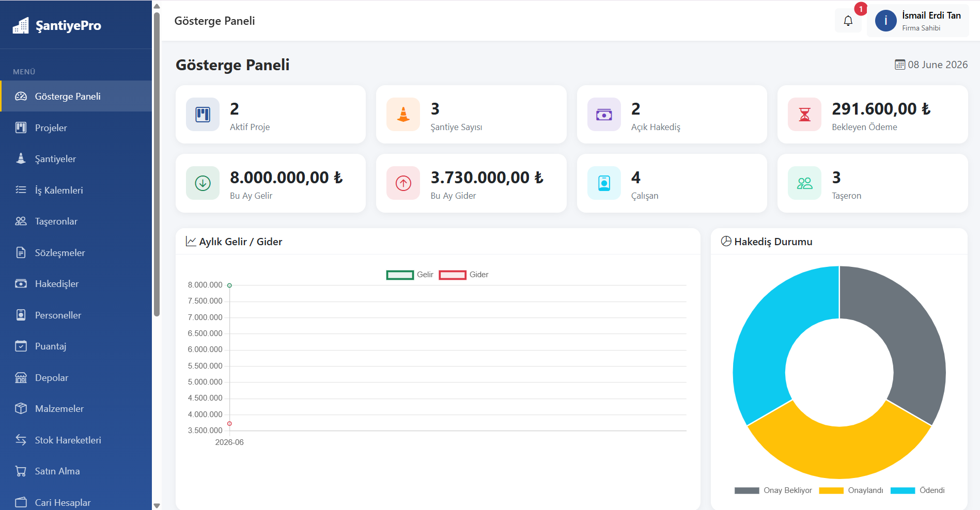Viewport: 980px width, 510px height.
Task: Toggle the Gelir legend series
Action: (410, 275)
